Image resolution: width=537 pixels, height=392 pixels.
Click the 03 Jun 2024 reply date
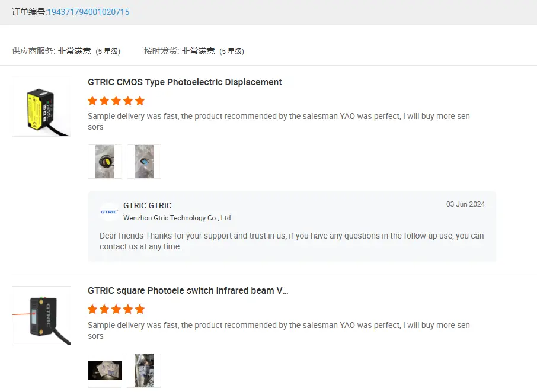click(465, 204)
